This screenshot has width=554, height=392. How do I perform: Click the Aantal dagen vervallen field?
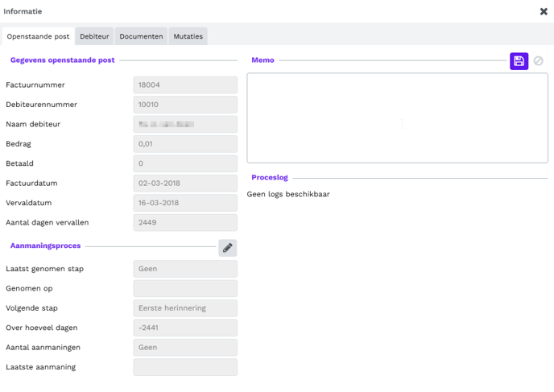pyautogui.click(x=184, y=222)
